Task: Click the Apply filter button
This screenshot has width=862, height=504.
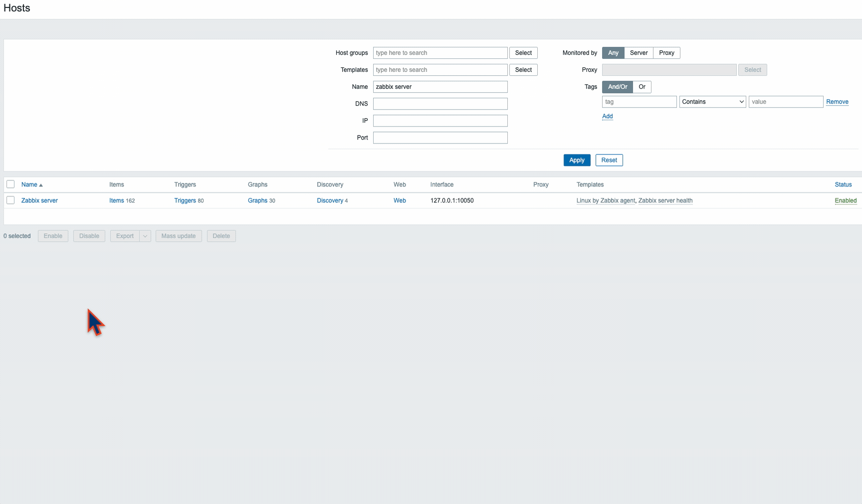Action: (577, 160)
